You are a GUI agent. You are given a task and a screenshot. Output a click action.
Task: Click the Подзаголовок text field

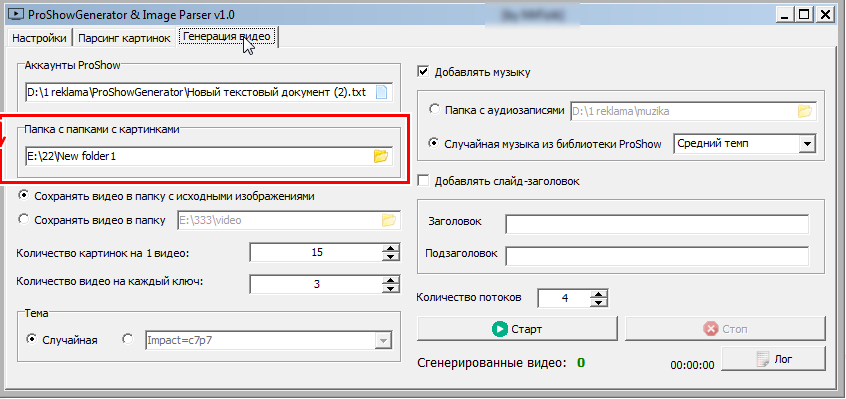657,256
